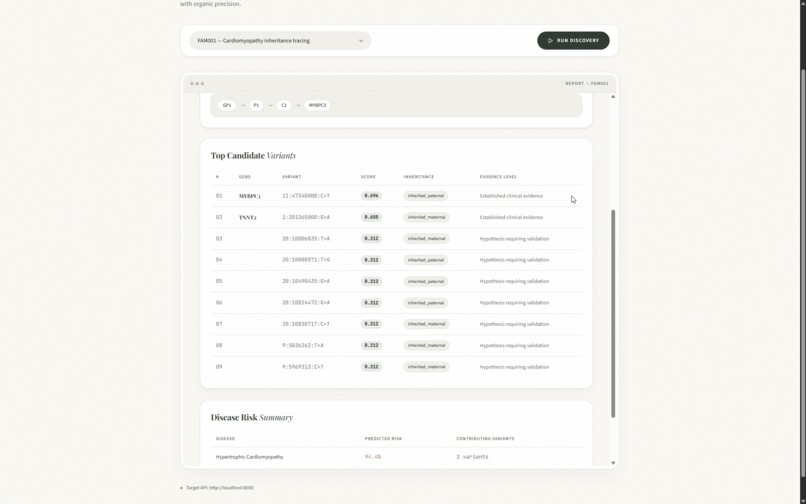Viewport: 806px width, 504px height.
Task: Click the chromosome 1 variant in row 02
Action: tap(306, 218)
